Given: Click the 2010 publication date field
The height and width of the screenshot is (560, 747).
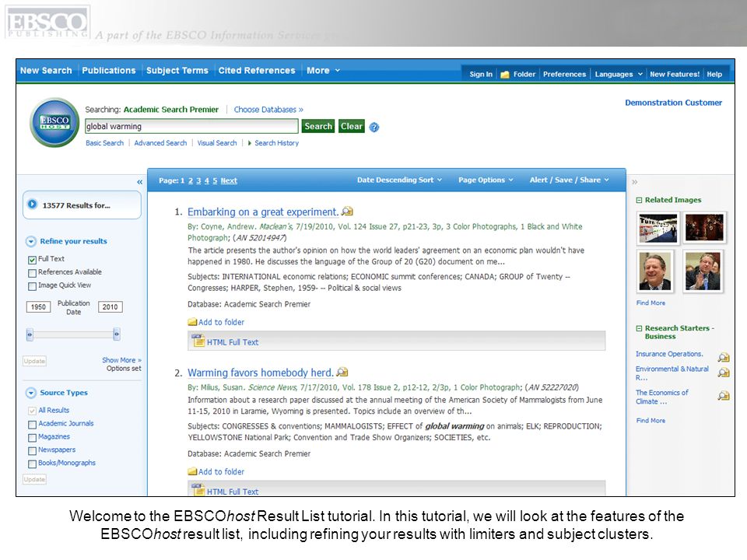Looking at the screenshot, I should [110, 307].
